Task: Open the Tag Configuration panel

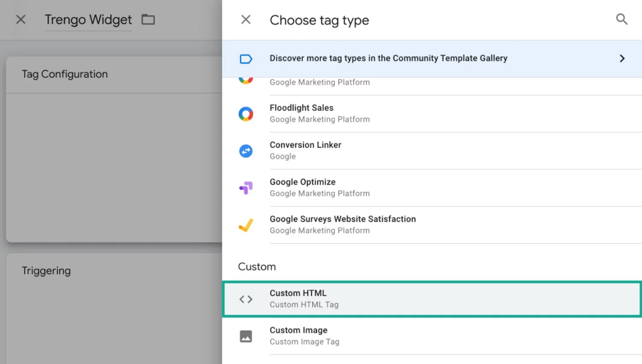Action: click(x=65, y=74)
